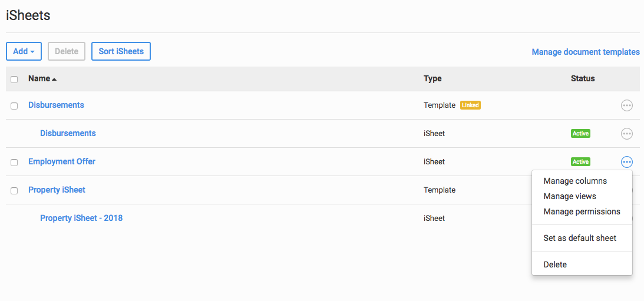This screenshot has width=644, height=301.
Task: Click the Active status badge for Disbursements iSheet
Action: (580, 134)
